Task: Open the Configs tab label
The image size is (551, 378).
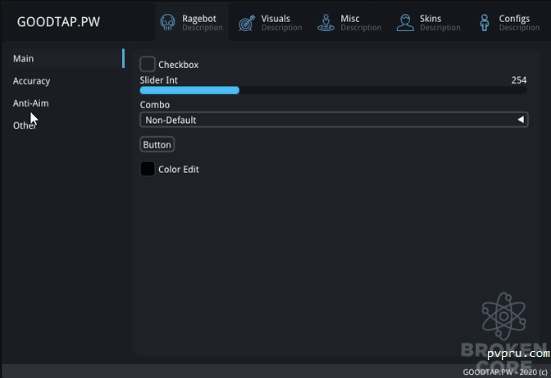Action: (x=514, y=19)
